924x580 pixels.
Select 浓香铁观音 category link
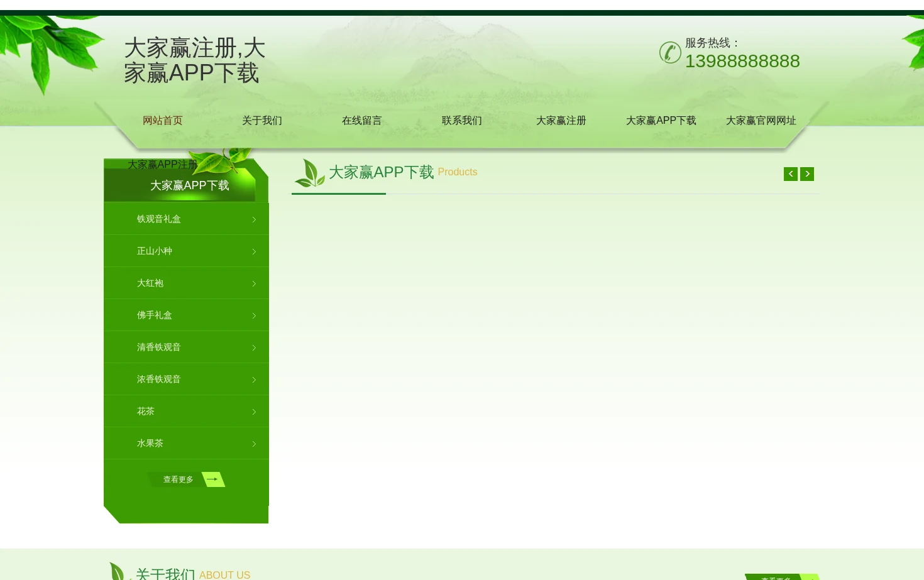159,379
